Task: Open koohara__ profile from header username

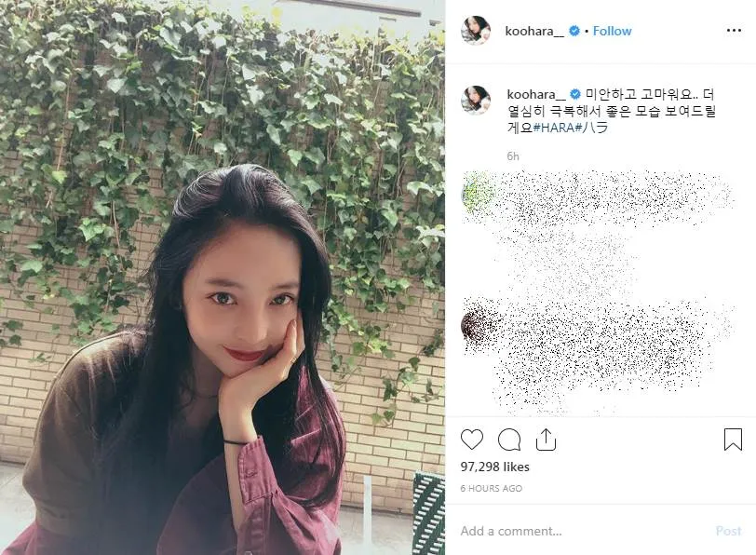Action: (x=534, y=32)
